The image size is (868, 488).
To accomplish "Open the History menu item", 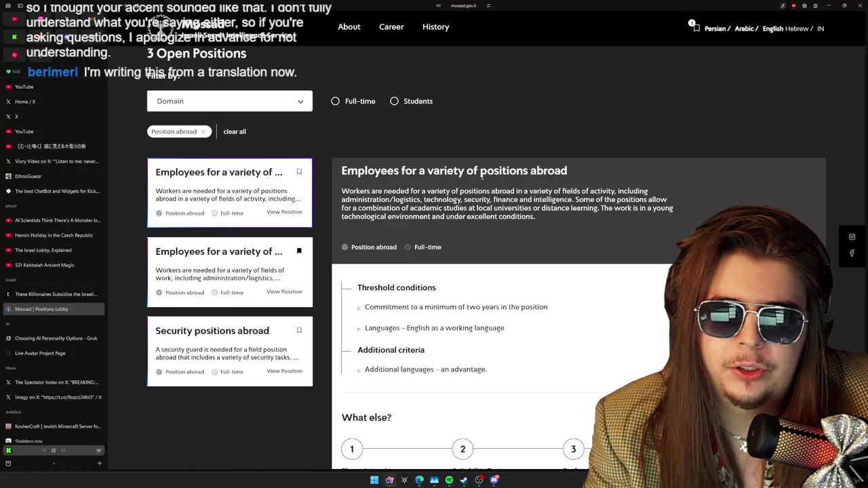I will point(435,27).
